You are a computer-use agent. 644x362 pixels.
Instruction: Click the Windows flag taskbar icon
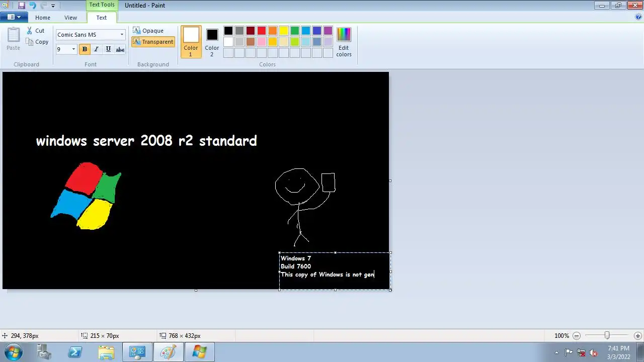[199, 352]
